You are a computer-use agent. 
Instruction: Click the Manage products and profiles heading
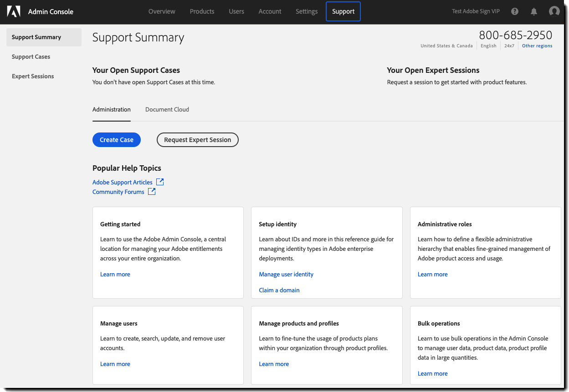point(299,323)
